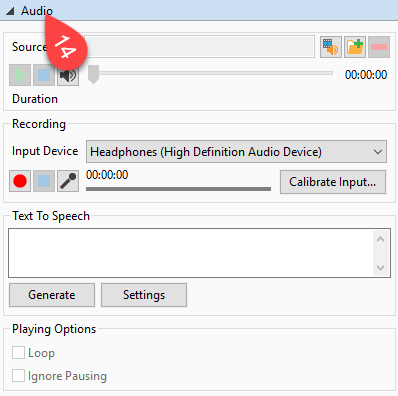Toggle Ignore Pausing checkbox
398x396 pixels.
coord(18,375)
